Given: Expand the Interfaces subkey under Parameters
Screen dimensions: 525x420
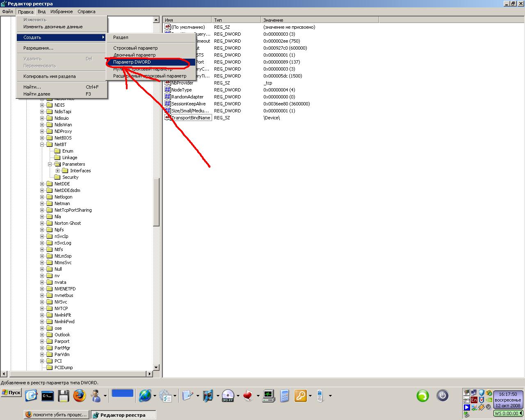Looking at the screenshot, I should pyautogui.click(x=57, y=171).
